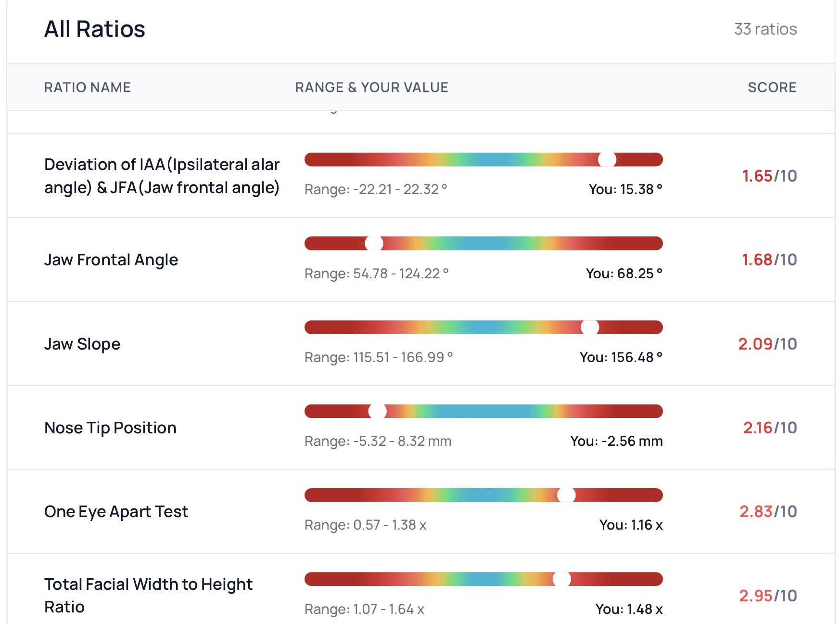Sort by the RATIO NAME column header
This screenshot has height=624, width=840.
pyautogui.click(x=88, y=87)
